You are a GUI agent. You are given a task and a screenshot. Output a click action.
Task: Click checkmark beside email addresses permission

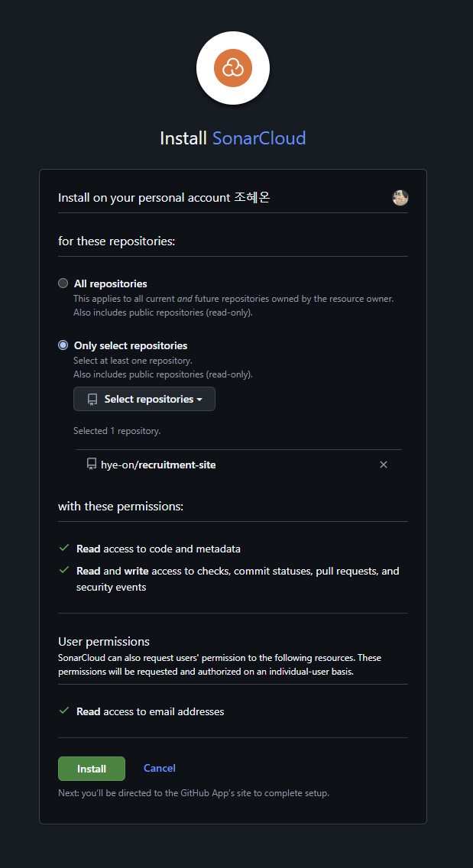[64, 711]
